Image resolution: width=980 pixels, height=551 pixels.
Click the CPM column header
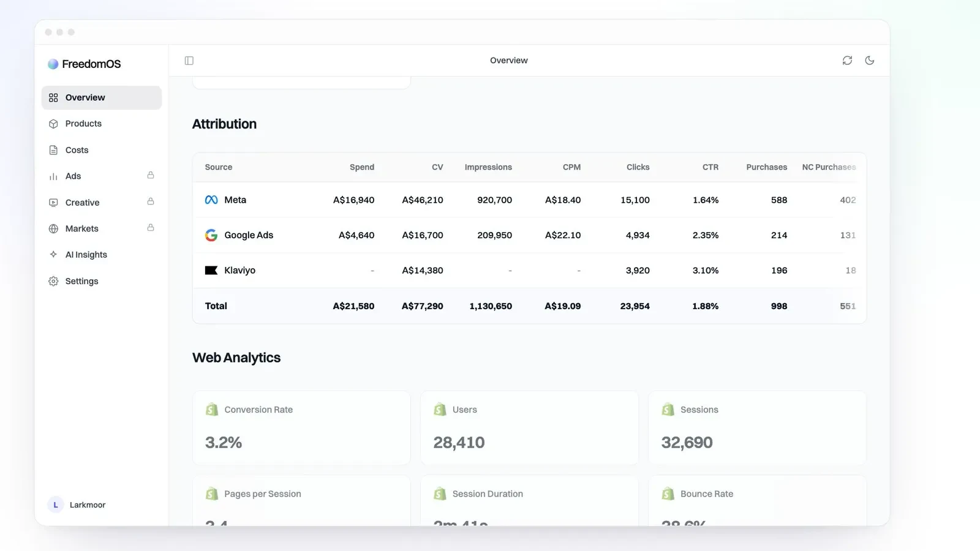point(571,167)
